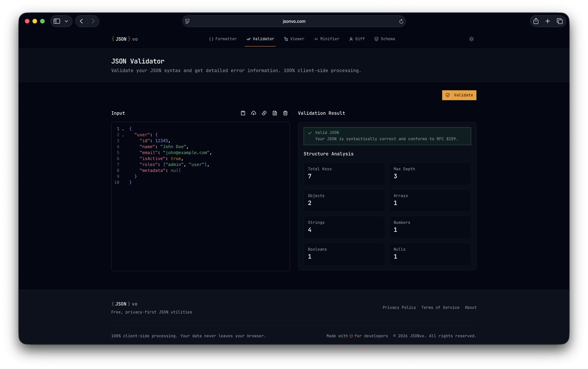The width and height of the screenshot is (588, 369).
Task: Load JSON from a URL via the link icon
Action: [x=264, y=113]
